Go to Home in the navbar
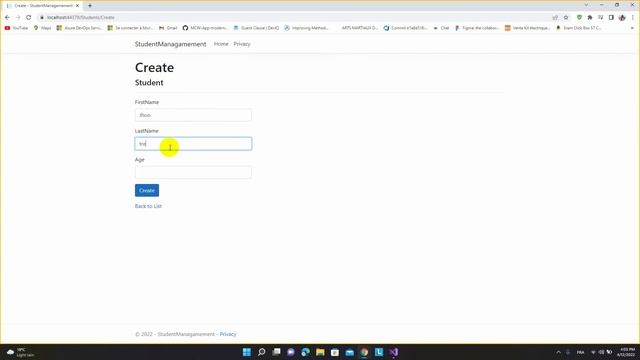640x360 pixels. [x=221, y=44]
